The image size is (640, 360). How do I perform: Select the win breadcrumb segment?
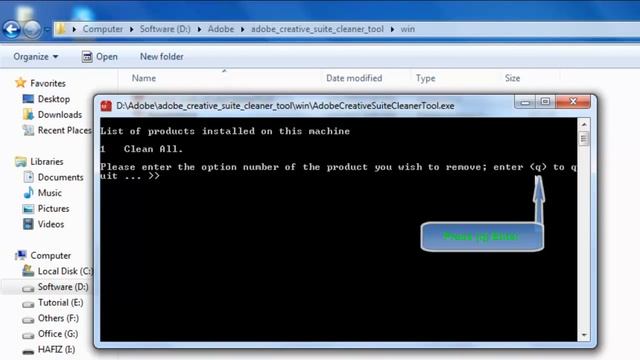point(407,29)
